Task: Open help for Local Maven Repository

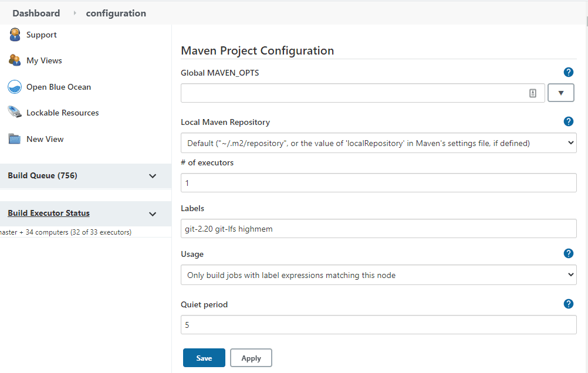Action: (568, 121)
